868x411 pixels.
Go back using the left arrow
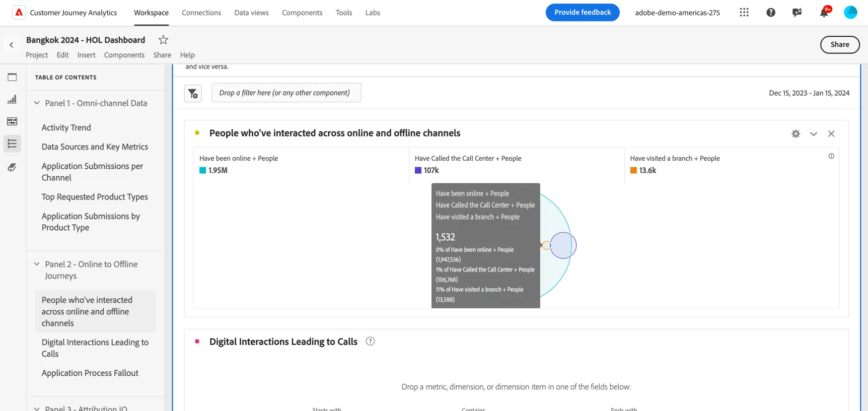(x=12, y=45)
